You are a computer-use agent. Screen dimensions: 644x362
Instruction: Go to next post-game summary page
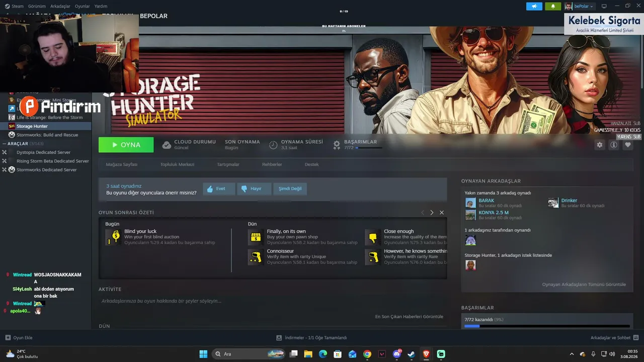432,213
